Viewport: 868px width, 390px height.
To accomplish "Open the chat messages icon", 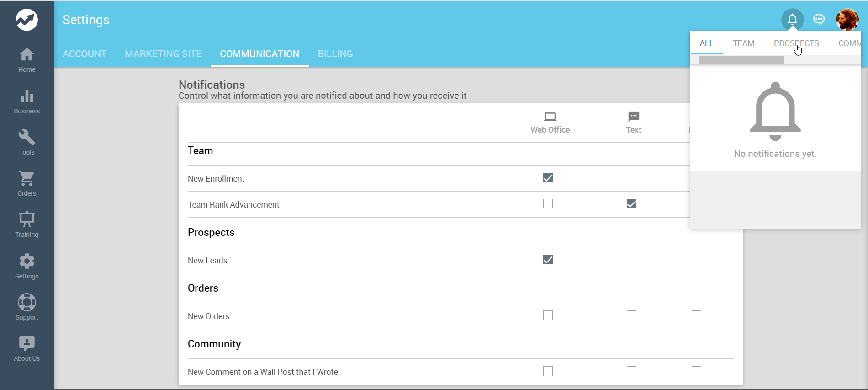I will (x=819, y=19).
